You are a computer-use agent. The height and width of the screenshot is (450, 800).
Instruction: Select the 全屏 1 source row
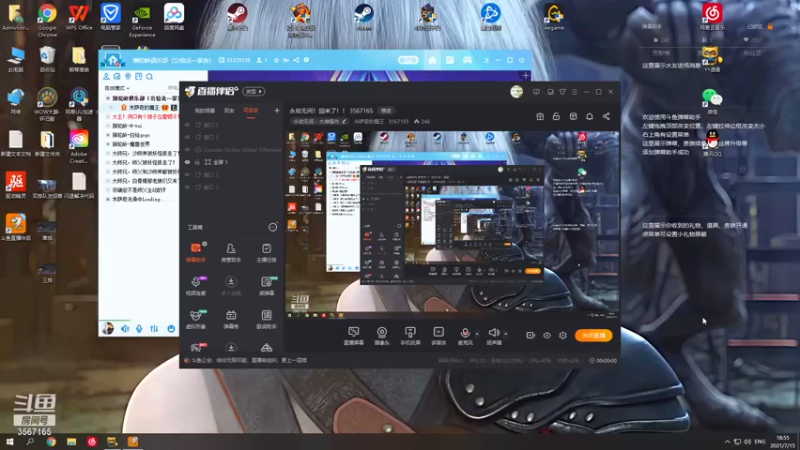pos(232,162)
